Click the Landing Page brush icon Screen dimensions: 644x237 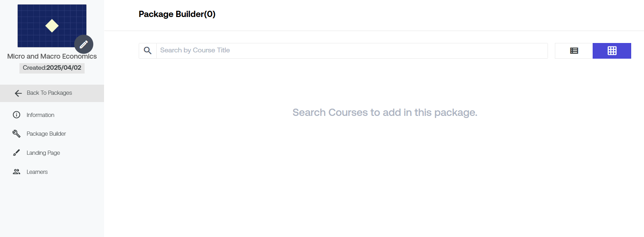(x=17, y=153)
